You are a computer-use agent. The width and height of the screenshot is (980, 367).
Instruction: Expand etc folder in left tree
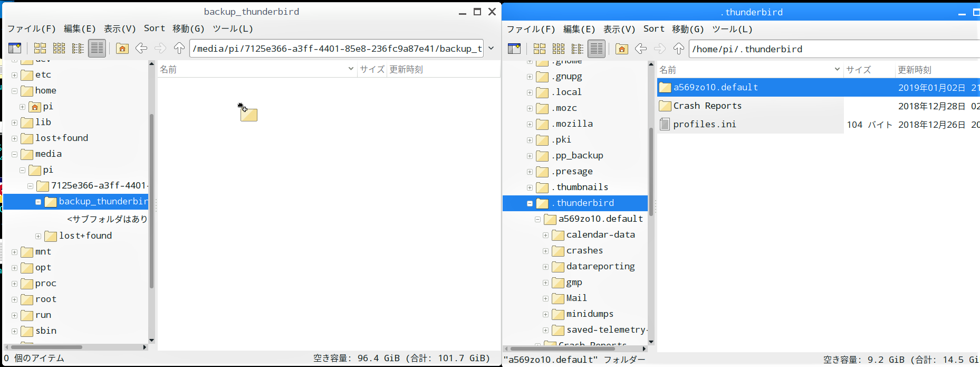click(14, 75)
